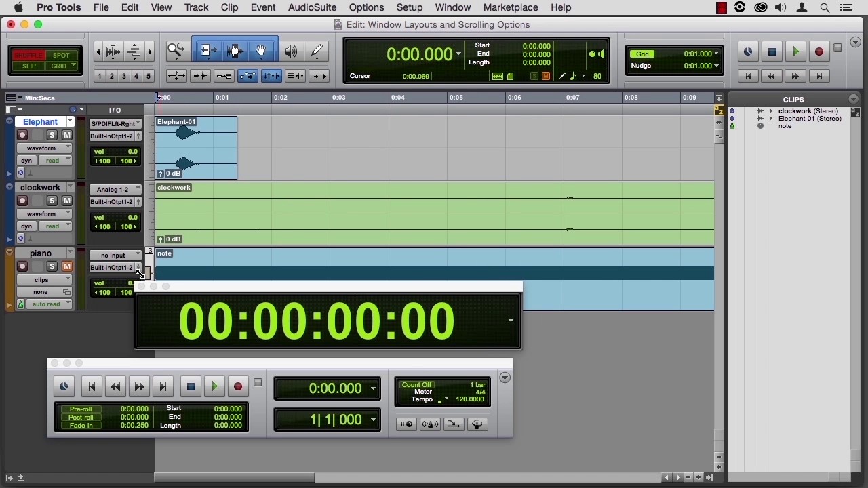Click Return to Zero in Transport window
This screenshot has width=868, height=488.
pyautogui.click(x=92, y=386)
